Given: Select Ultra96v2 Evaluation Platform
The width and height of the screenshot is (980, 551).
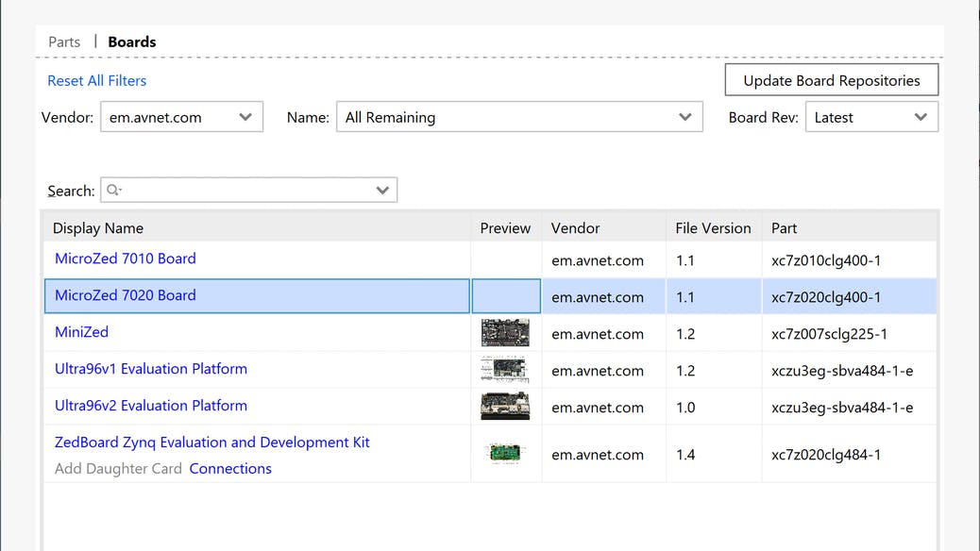Looking at the screenshot, I should (151, 406).
